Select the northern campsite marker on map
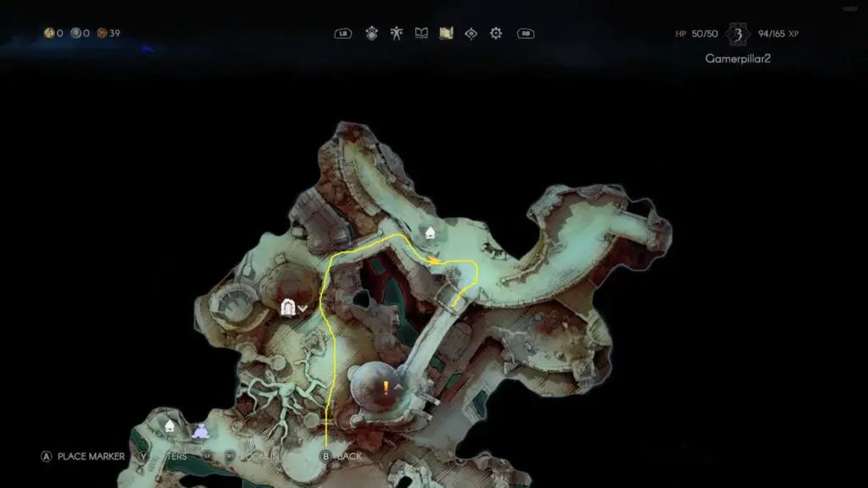This screenshot has width=868, height=488. coord(430,233)
